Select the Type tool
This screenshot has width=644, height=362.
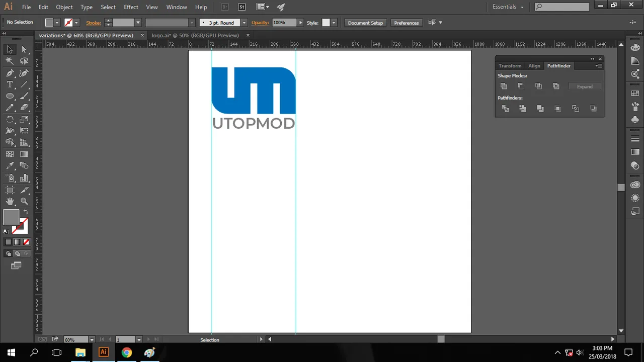pos(10,84)
